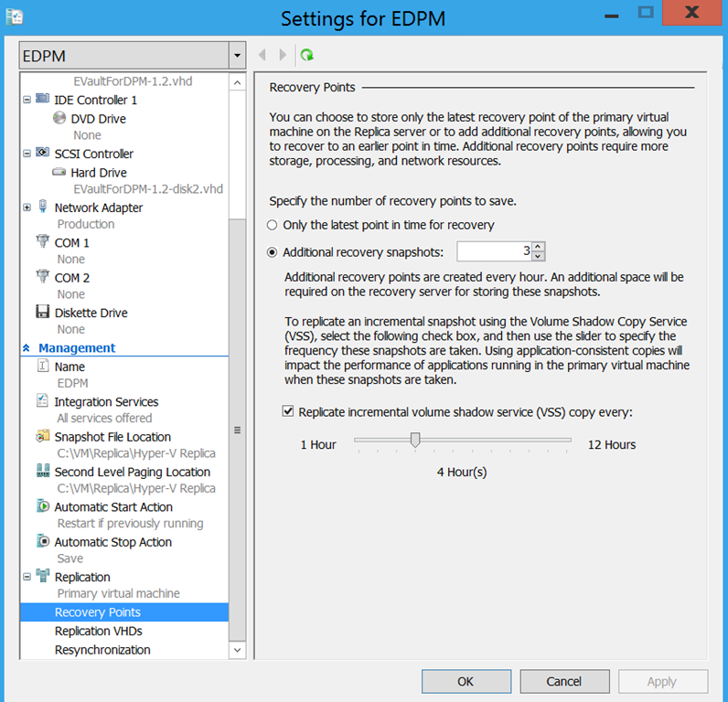
Task: Click Restart if previously running label
Action: [131, 524]
